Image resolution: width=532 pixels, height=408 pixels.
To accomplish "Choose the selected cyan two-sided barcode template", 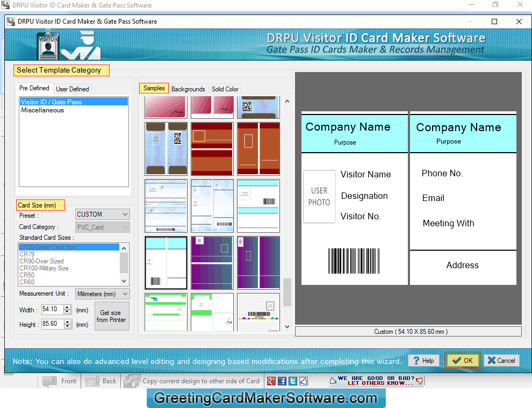I will tap(166, 263).
